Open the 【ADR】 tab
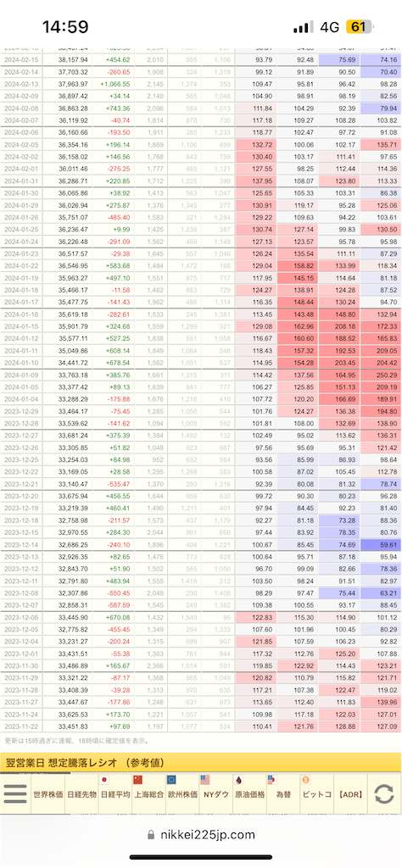Screen dimensions: 402x868 350,793
